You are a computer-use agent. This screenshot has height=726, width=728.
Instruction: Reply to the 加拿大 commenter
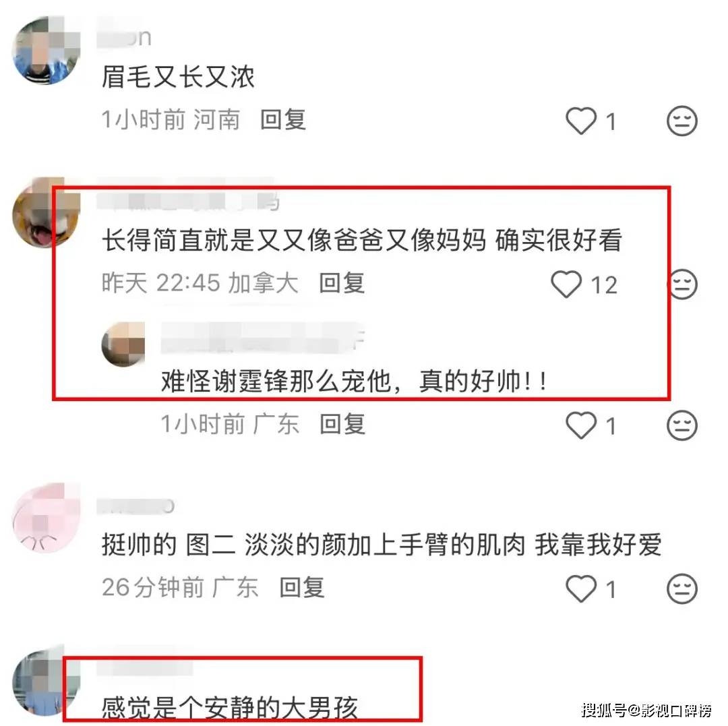tap(342, 282)
